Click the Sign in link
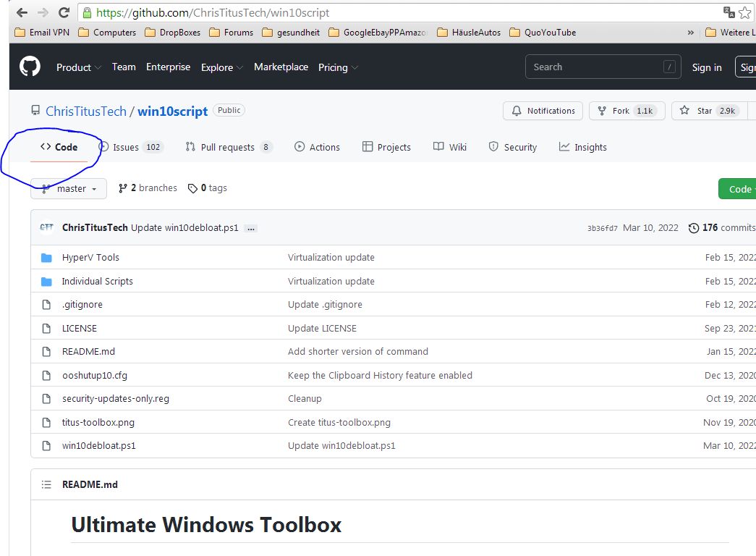This screenshot has width=756, height=556. click(707, 67)
